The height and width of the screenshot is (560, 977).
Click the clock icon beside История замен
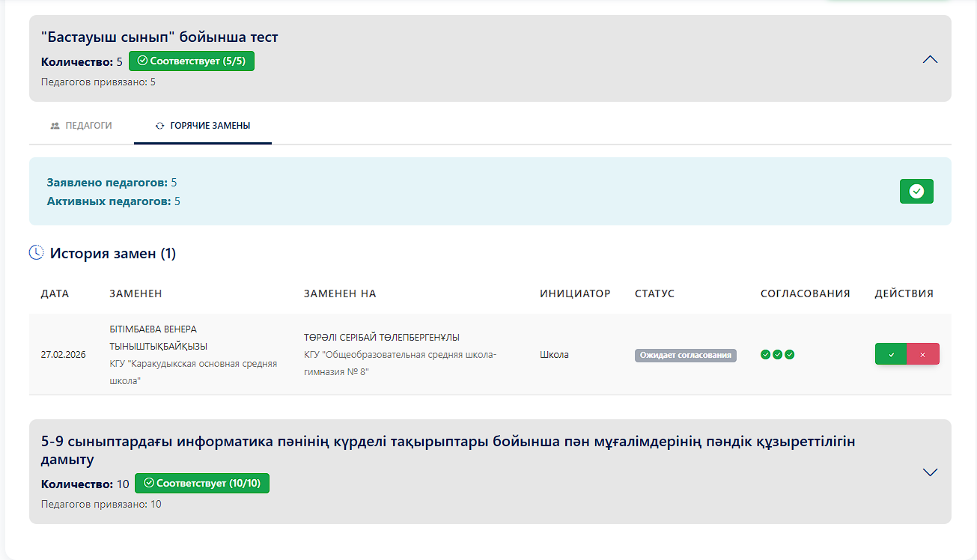click(x=37, y=253)
